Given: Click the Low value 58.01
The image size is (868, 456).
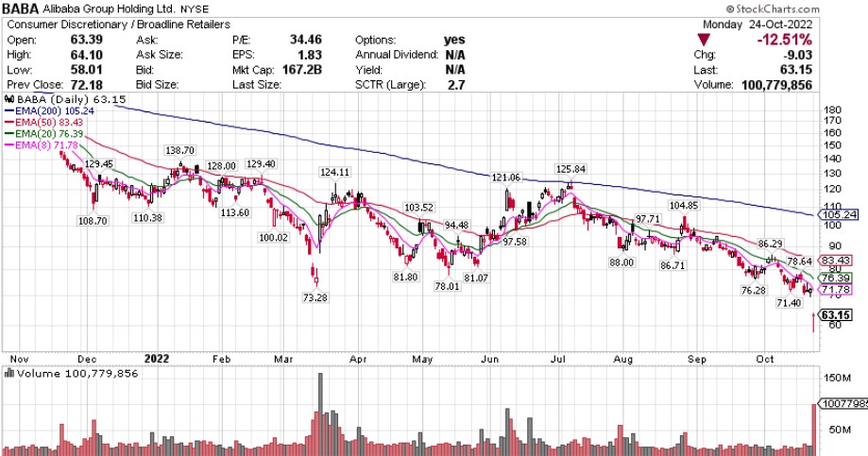Looking at the screenshot, I should 86,70.
